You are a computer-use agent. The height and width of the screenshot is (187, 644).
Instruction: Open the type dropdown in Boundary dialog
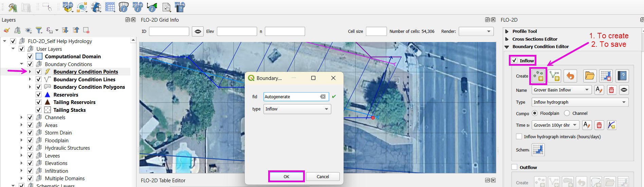(x=297, y=109)
